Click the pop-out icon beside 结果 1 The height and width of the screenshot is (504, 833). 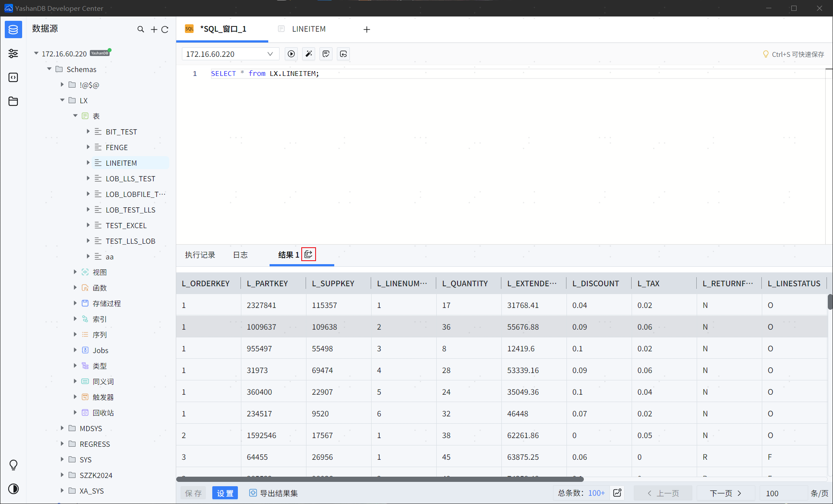(308, 255)
